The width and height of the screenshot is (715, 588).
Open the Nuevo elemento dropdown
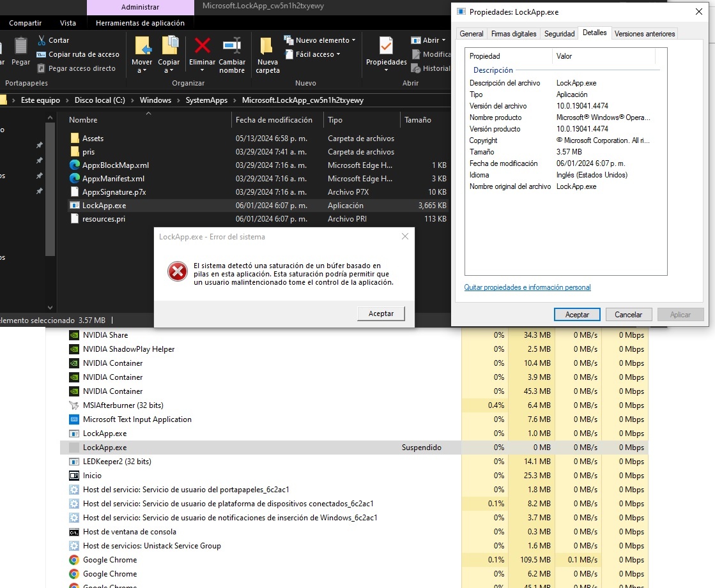click(x=319, y=40)
